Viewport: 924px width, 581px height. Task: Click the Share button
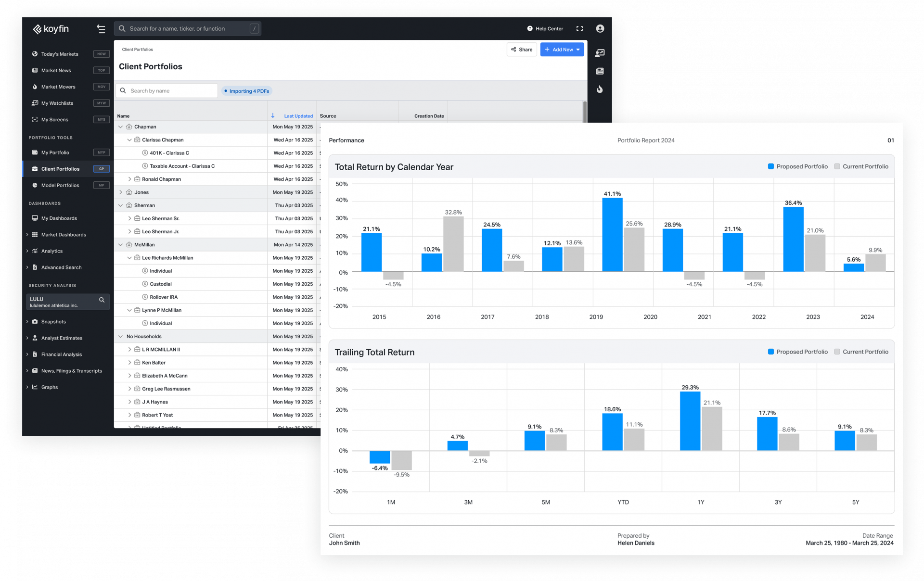point(522,49)
